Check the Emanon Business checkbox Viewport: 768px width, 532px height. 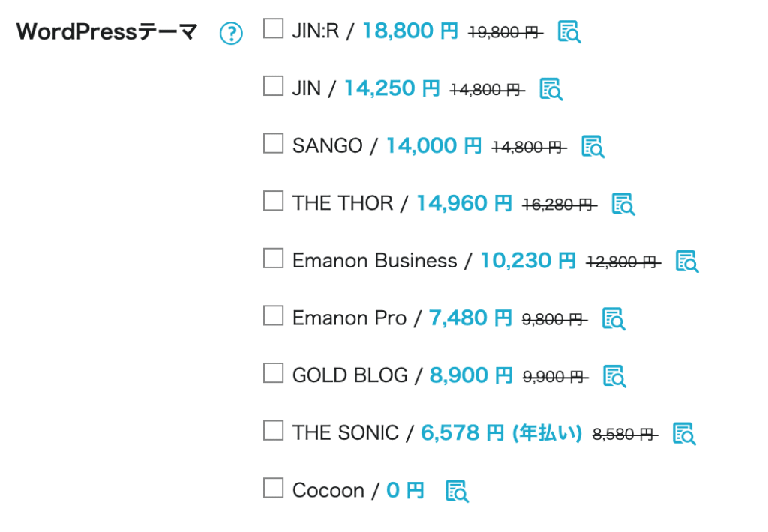[x=273, y=258]
